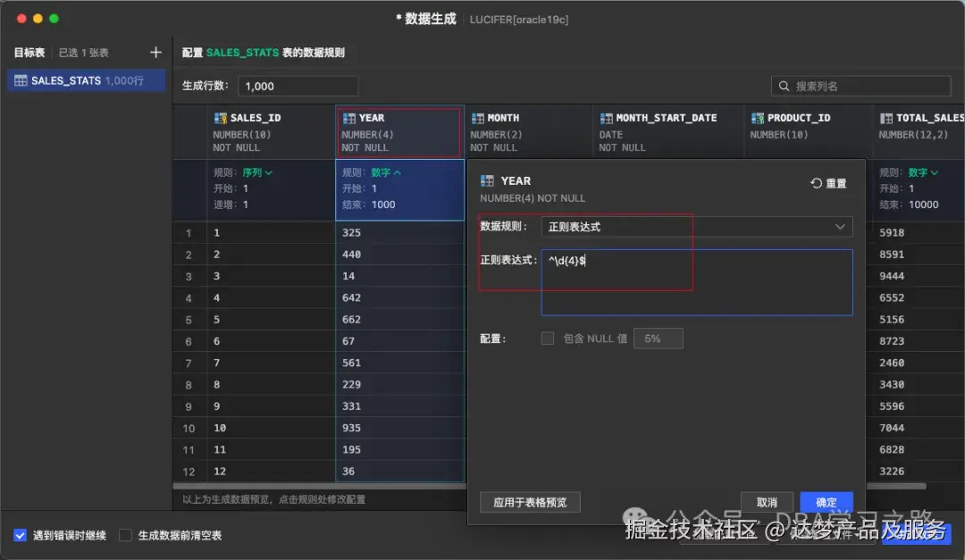Image resolution: width=965 pixels, height=560 pixels.
Task: Click the 5% NULL percentage field
Action: point(659,338)
